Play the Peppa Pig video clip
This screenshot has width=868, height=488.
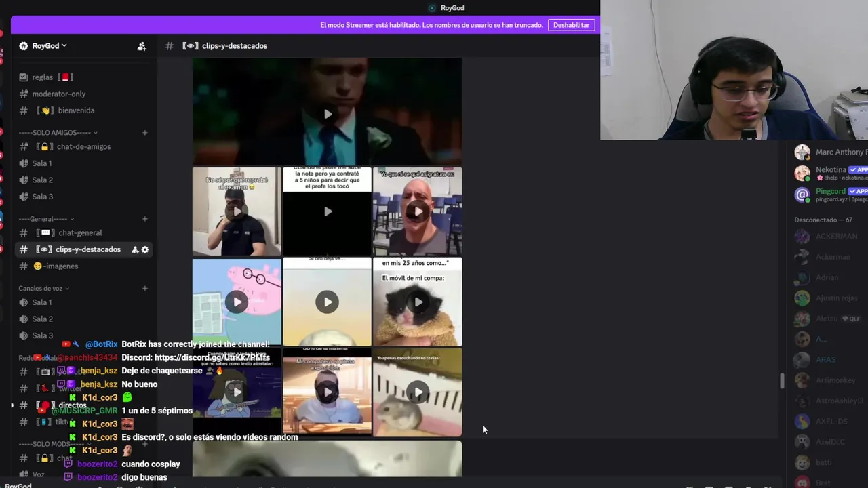pos(237,302)
